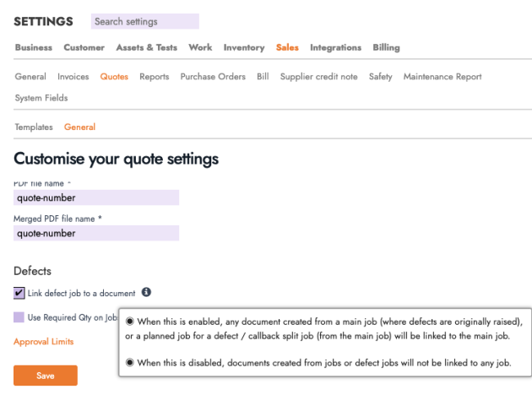Enable Use Required Qty on Job checkbox

click(19, 317)
